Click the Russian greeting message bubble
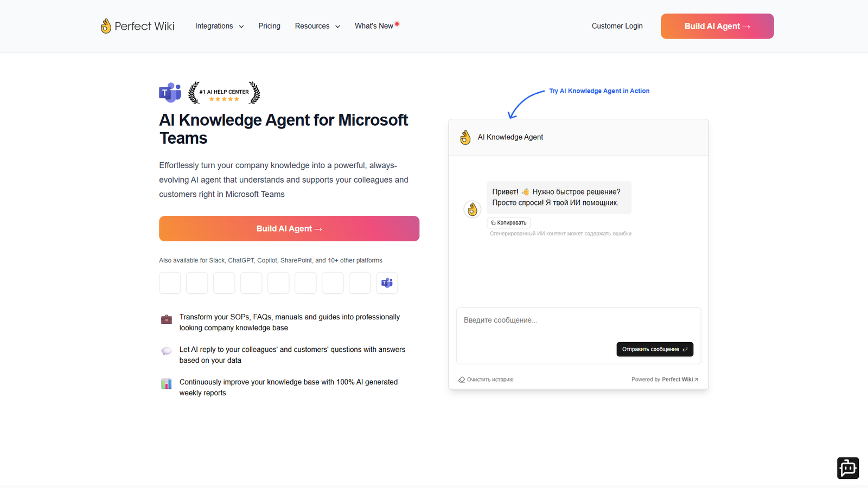The image size is (868, 488). click(559, 197)
